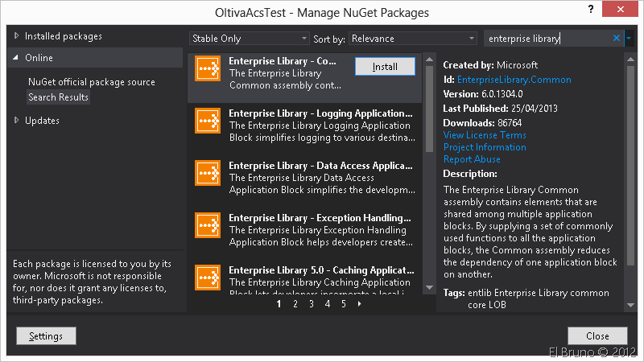
Task: Go to next results page arrow
Action: (x=359, y=304)
